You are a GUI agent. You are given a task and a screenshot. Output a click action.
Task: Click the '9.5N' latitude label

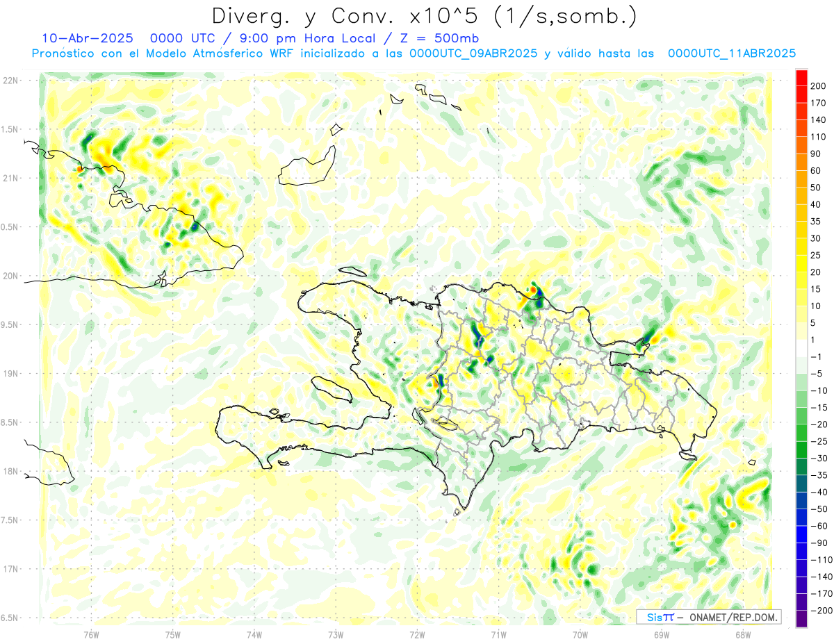10,325
